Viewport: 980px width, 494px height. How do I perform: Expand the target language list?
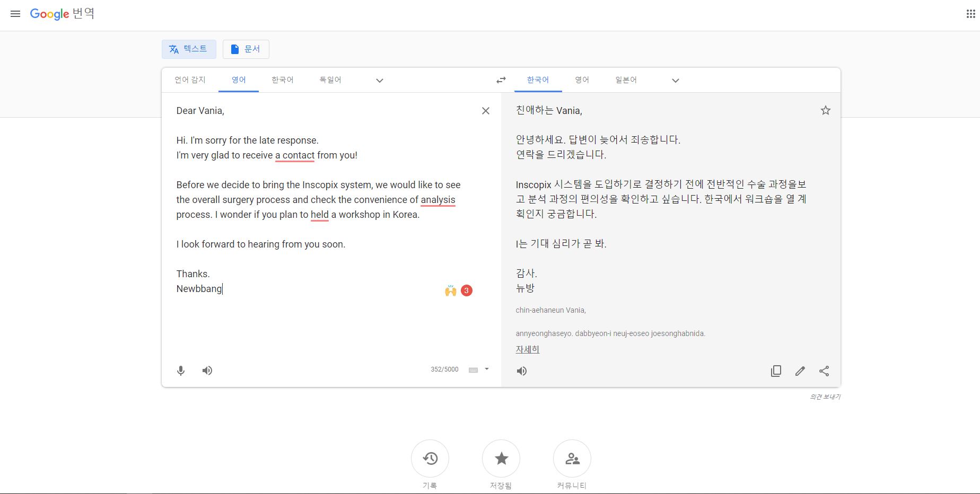click(676, 81)
